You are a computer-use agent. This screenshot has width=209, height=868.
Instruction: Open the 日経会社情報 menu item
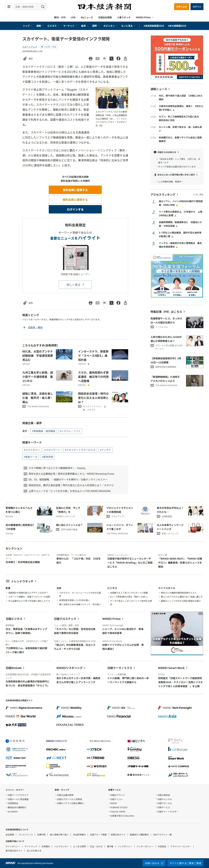(x=105, y=18)
